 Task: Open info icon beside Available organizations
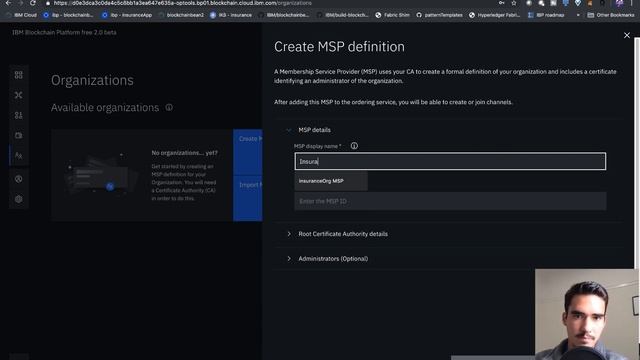coord(169,107)
